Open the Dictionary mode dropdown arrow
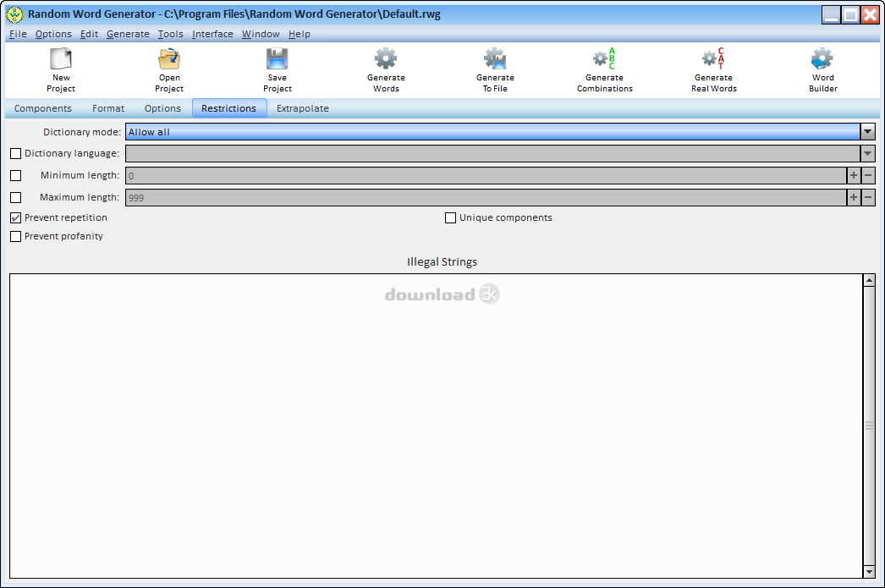 [867, 132]
